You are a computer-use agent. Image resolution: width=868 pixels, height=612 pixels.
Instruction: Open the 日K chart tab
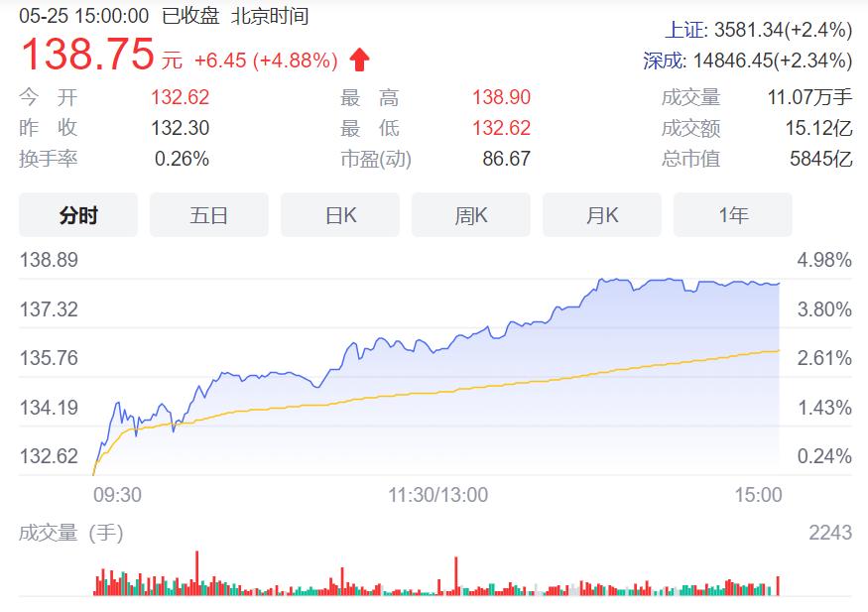click(x=340, y=215)
